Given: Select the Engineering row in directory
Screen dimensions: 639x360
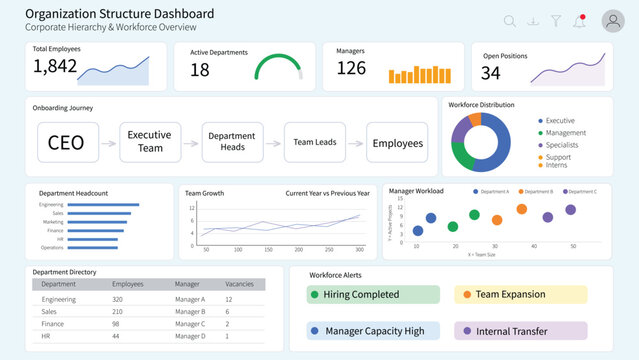Looking at the screenshot, I should (149, 299).
